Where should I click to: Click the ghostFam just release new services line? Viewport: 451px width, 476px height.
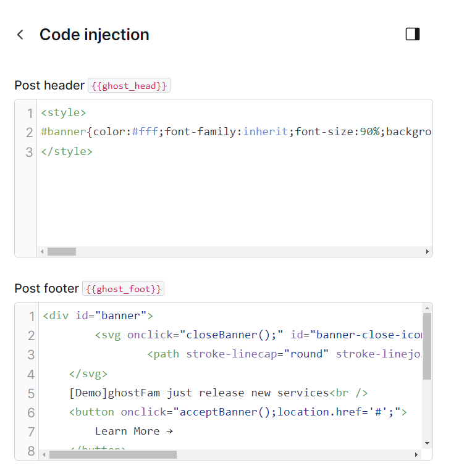218,393
